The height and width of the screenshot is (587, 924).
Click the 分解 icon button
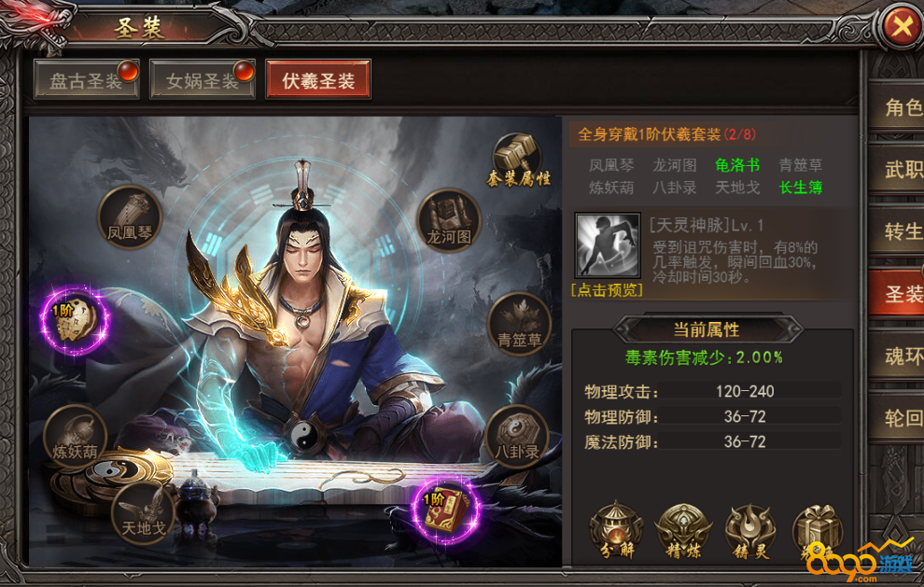[x=616, y=531]
